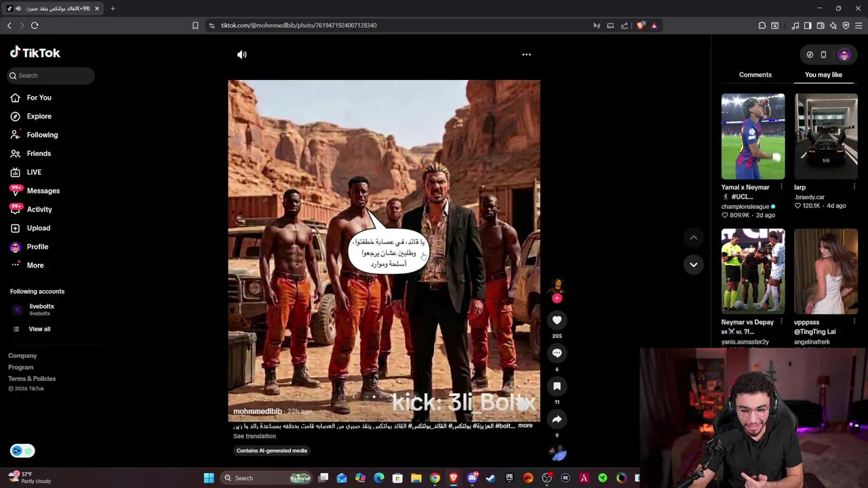Open Brave Leo AI sparkle icon

(833, 25)
